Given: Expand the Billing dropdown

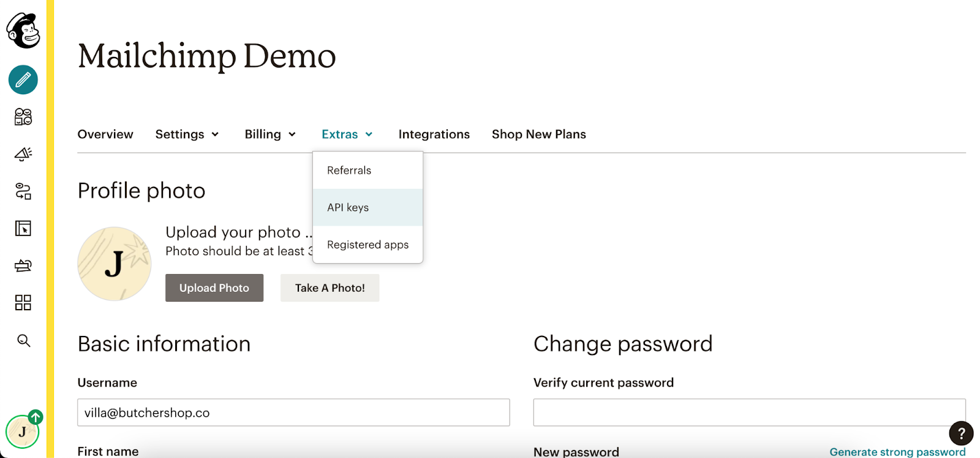Looking at the screenshot, I should pos(270,134).
